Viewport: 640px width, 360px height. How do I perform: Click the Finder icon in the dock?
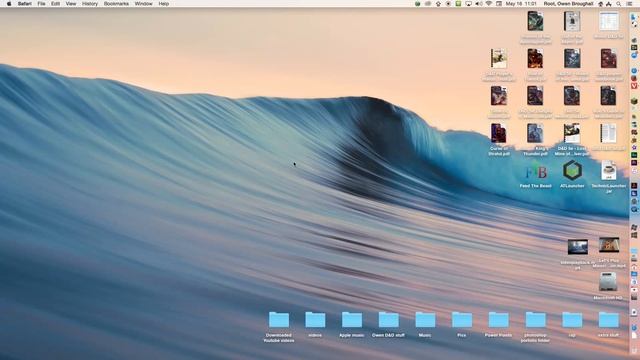(x=634, y=17)
